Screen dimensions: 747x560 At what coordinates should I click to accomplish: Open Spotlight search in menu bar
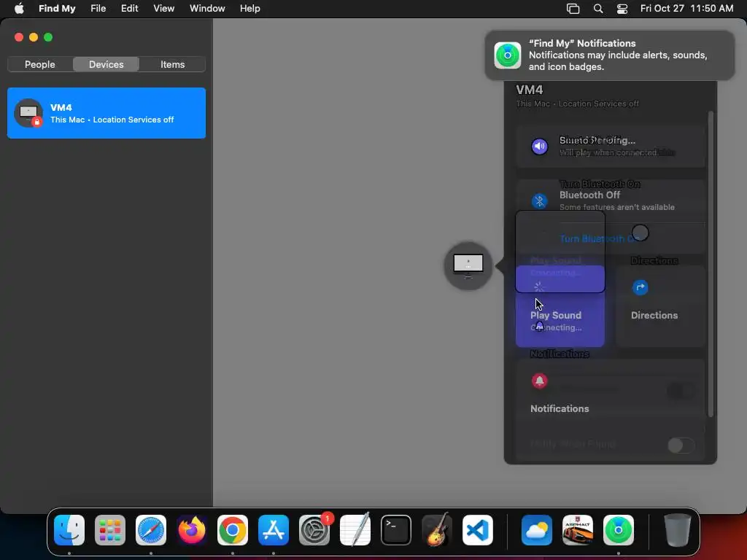tap(598, 9)
